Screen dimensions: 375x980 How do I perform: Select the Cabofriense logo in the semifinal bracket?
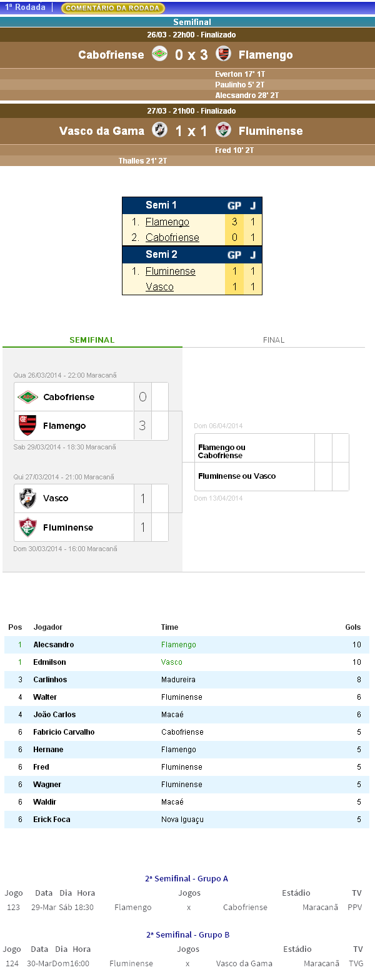click(27, 397)
